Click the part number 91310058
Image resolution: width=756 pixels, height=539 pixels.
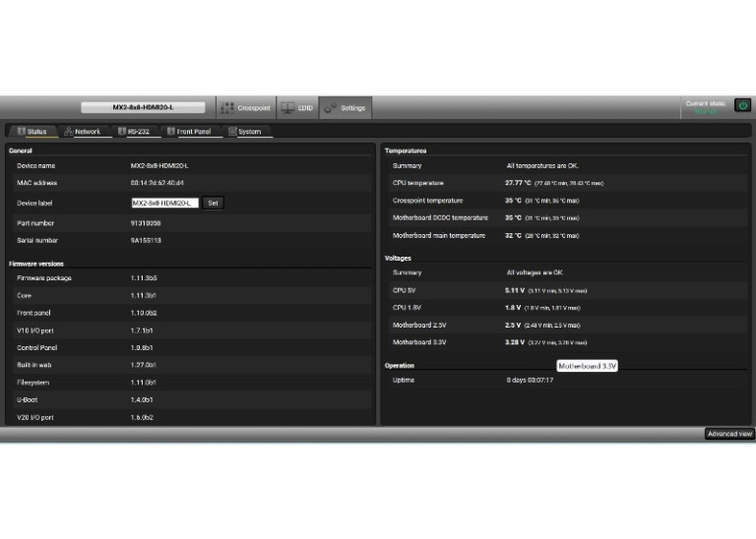point(146,223)
